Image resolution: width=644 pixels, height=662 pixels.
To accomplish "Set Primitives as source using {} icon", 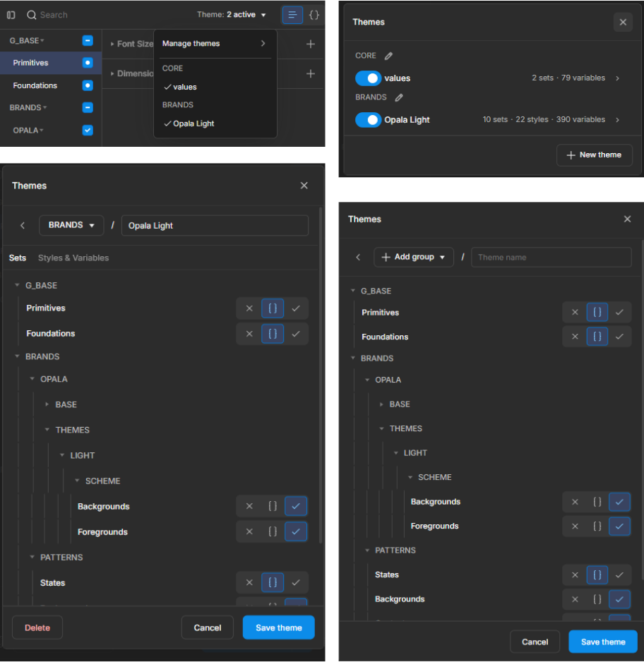I will pos(272,308).
